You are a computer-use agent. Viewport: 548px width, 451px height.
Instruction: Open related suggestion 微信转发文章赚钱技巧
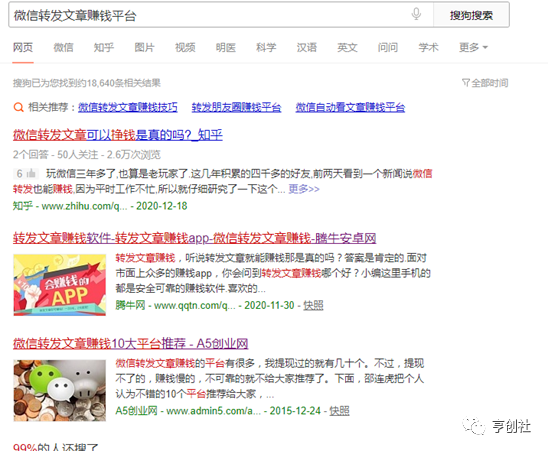pyautogui.click(x=128, y=107)
